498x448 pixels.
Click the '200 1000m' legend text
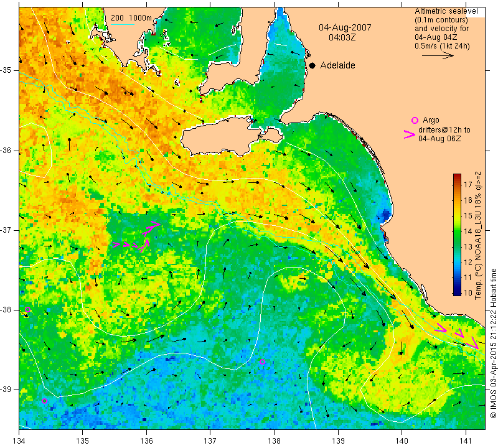pos(131,18)
